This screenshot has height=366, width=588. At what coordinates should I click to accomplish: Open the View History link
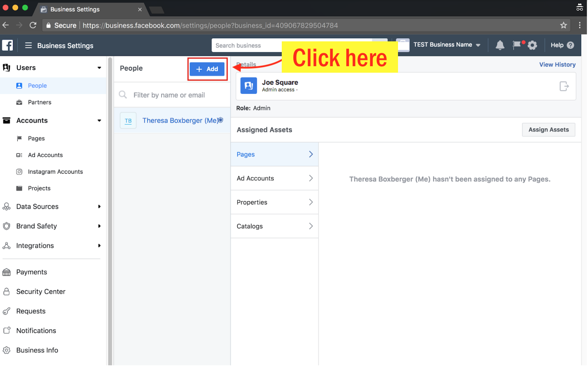pos(558,65)
